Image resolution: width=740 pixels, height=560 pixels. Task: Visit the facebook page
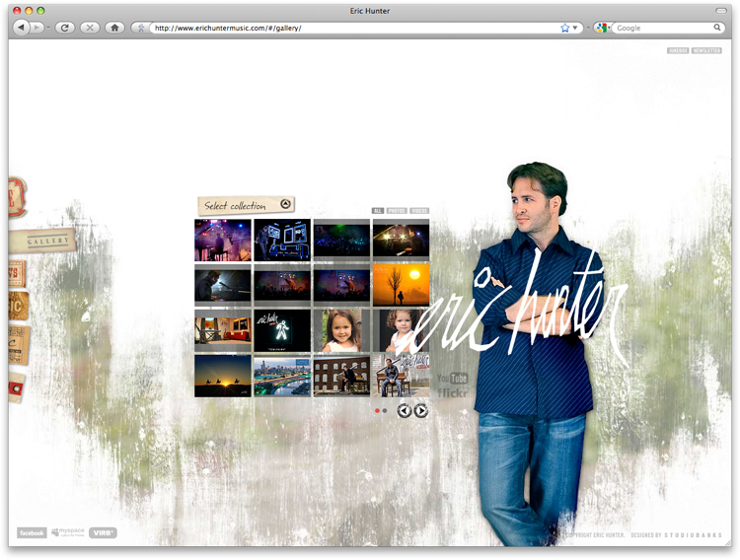pos(32,532)
